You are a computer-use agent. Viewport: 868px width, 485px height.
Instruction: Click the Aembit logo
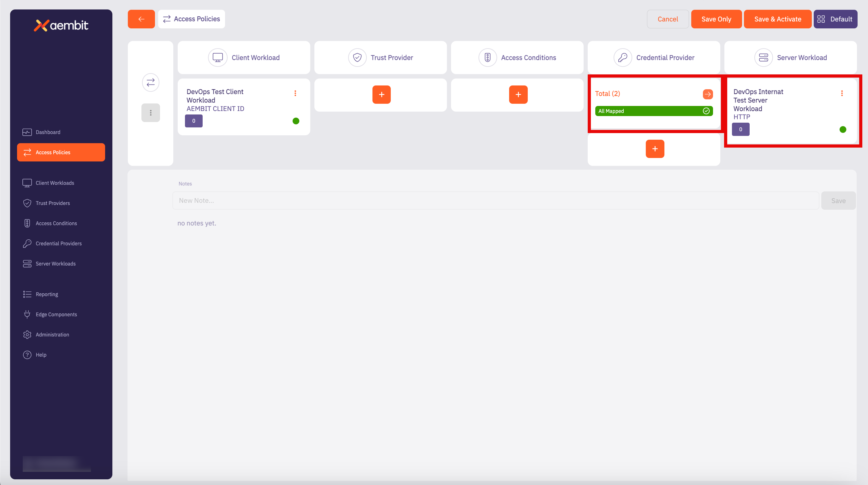(61, 25)
